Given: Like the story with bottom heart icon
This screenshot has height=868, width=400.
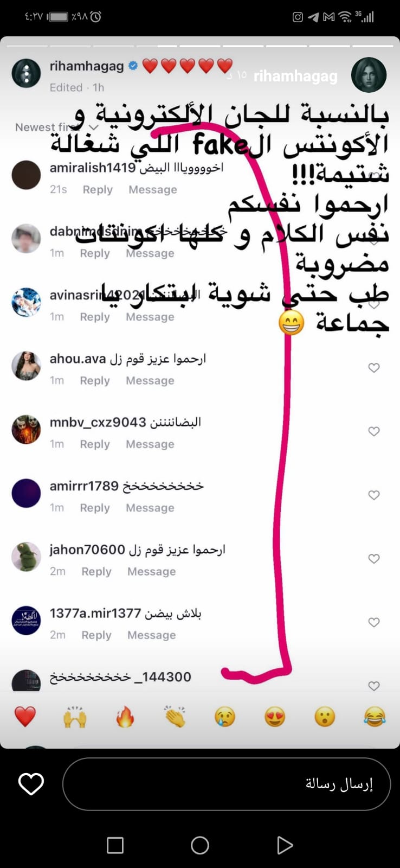Looking at the screenshot, I should tap(31, 784).
